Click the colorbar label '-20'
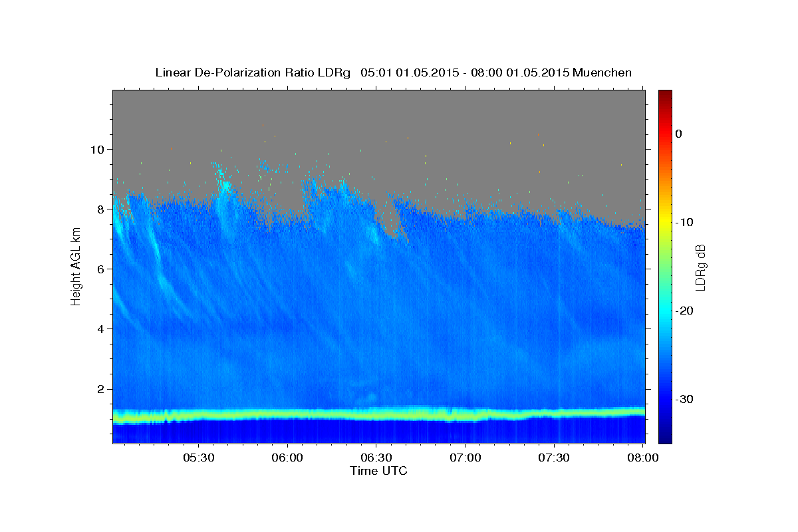Screen dimensions: 798x532 [x=686, y=311]
